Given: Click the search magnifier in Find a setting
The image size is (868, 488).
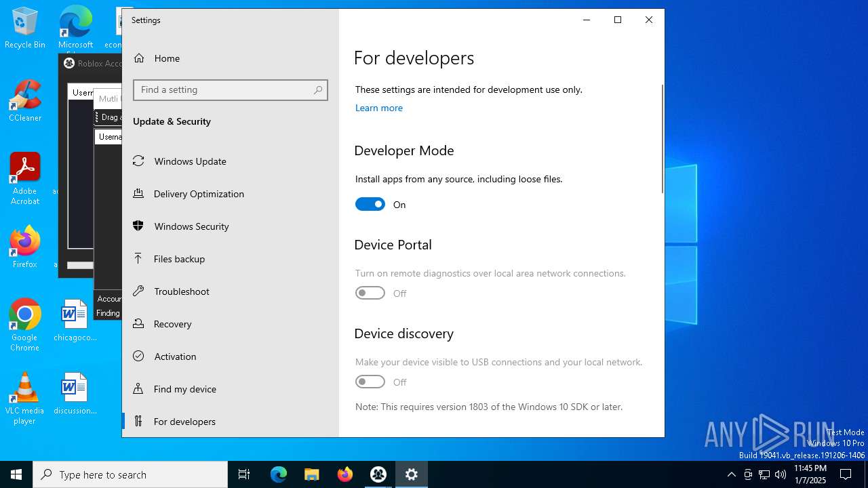Looking at the screenshot, I should [317, 90].
